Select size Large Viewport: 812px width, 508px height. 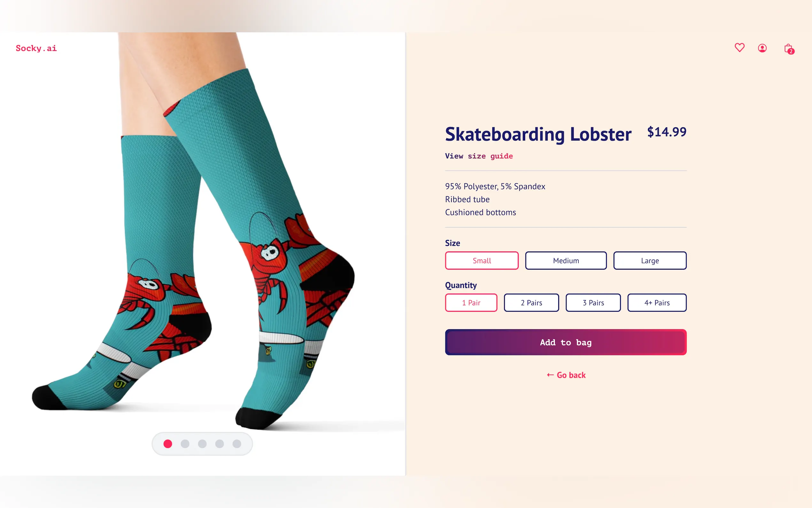(x=650, y=260)
